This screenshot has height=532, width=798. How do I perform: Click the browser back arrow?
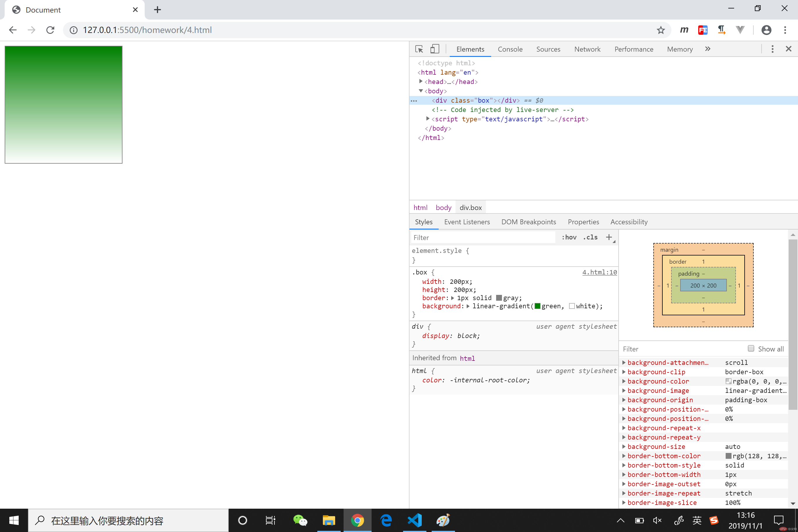(13, 30)
